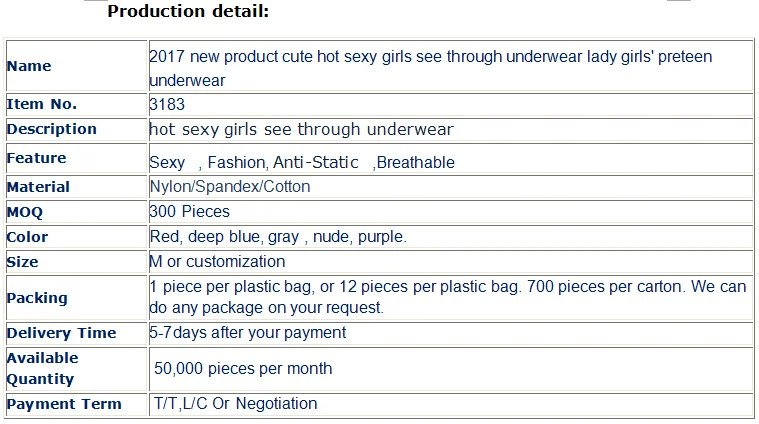Select the "M or customization" size value
Viewport: 759px width, 424px height.
pos(217,262)
